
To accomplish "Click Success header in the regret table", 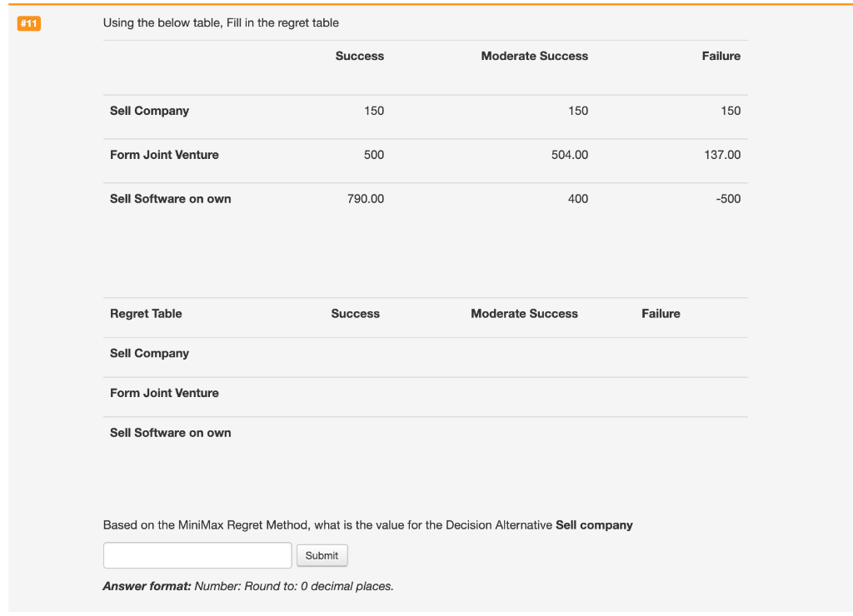I will tap(355, 314).
